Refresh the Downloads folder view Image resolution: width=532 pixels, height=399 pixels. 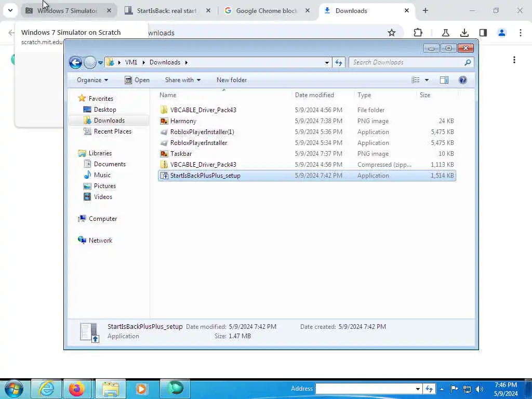(x=339, y=62)
